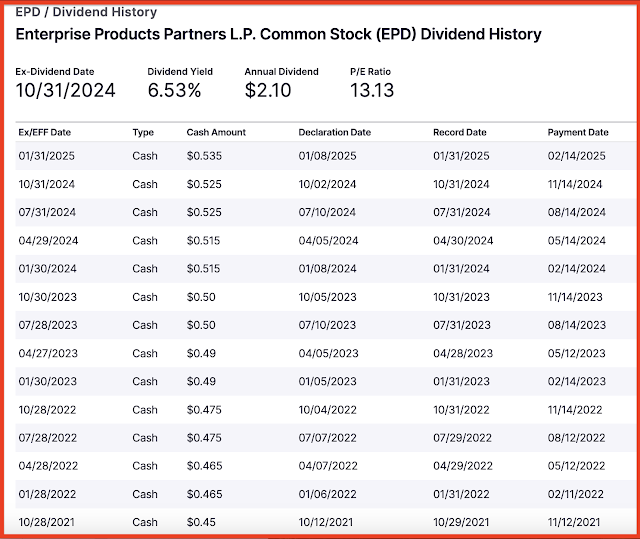Click declaration date 04/05/2023
Image resolution: width=640 pixels, height=539 pixels.
tap(328, 353)
